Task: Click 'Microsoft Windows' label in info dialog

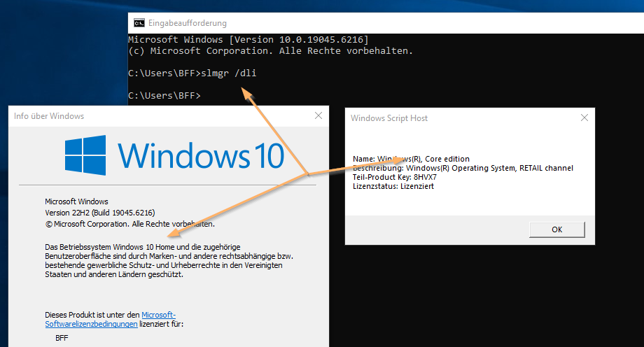Action: point(76,201)
